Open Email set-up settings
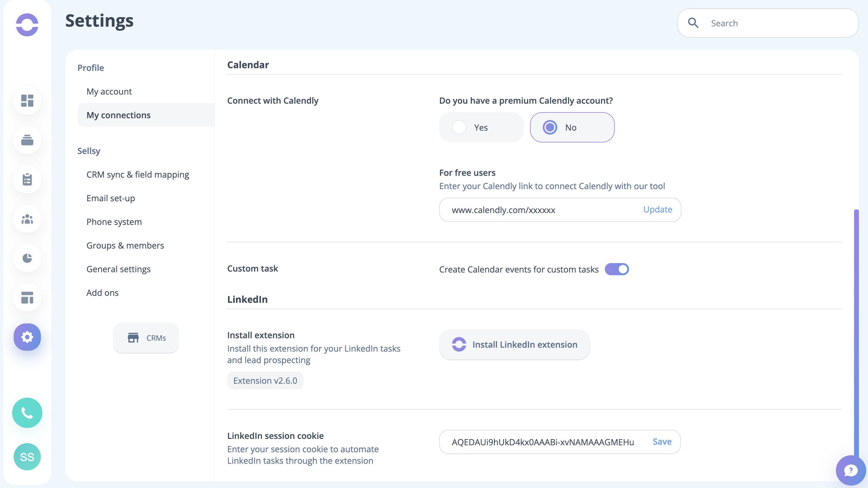868x488 pixels. coord(111,198)
